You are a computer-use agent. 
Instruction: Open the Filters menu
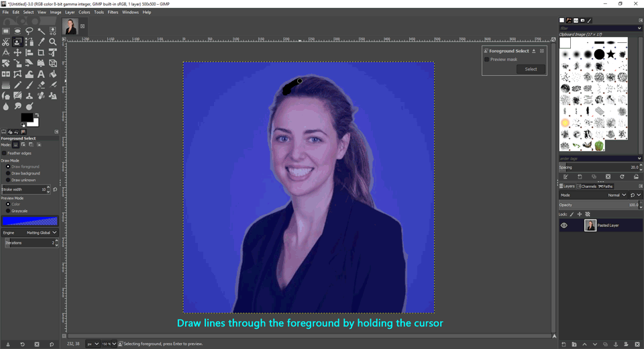click(113, 12)
